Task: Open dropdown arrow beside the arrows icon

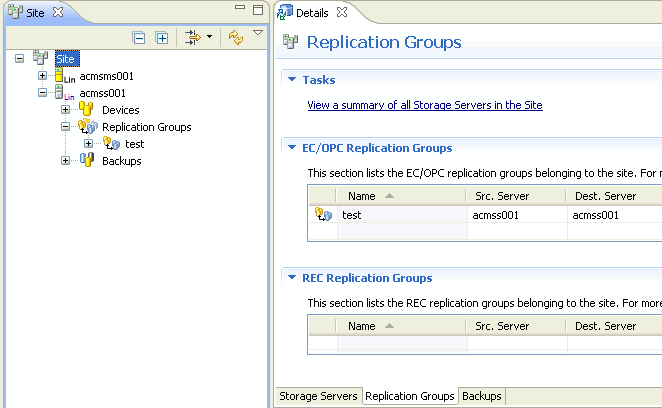Action: point(210,37)
